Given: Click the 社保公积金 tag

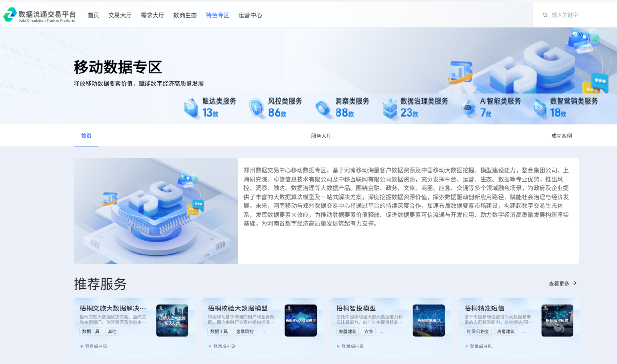Looking at the screenshot, I should tap(478, 331).
